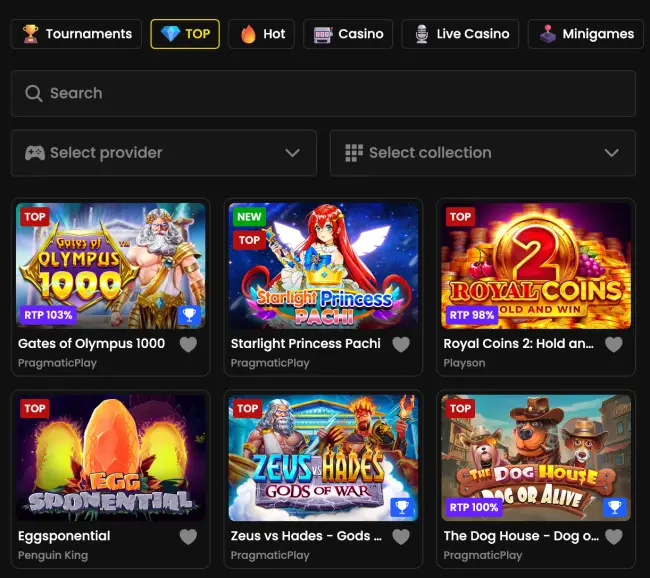Click the TOP badge on Gates of Olympus 1000
The height and width of the screenshot is (578, 650).
coord(35,217)
